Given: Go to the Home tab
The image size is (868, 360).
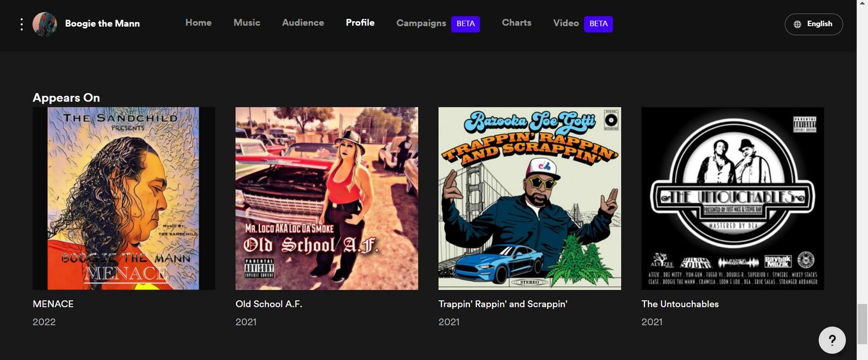Looking at the screenshot, I should pos(198,23).
